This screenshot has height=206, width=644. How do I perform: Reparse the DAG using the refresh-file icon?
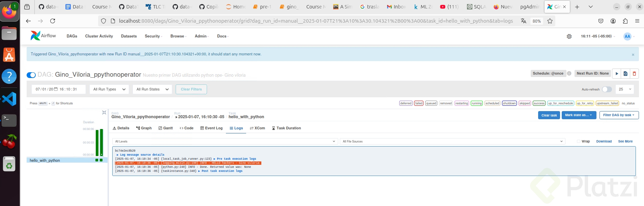coord(625,74)
